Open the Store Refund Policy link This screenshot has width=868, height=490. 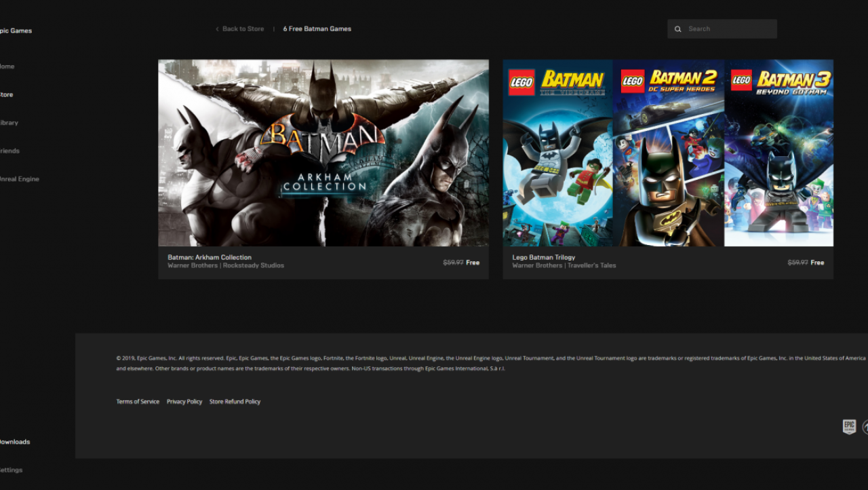coord(235,402)
